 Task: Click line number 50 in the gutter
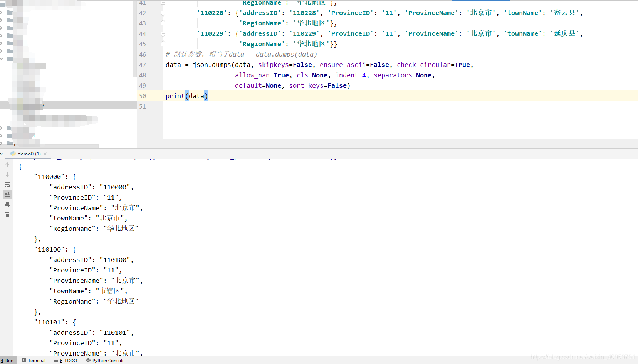point(143,96)
